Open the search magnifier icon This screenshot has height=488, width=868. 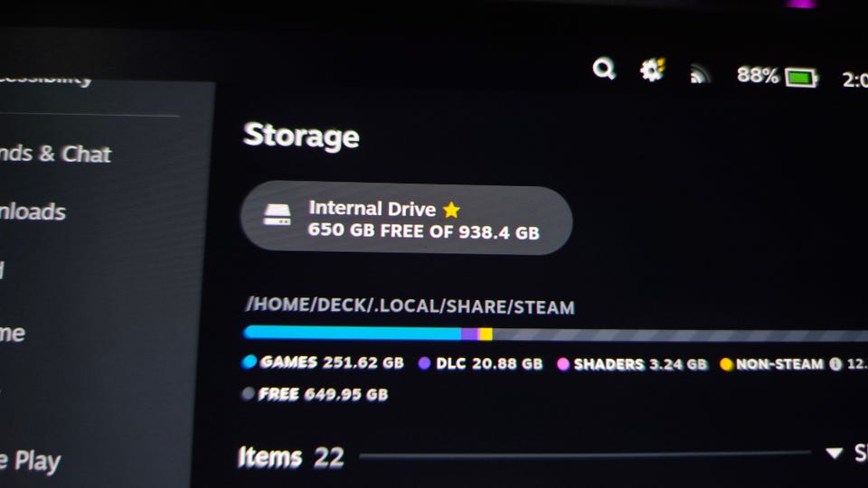(x=603, y=70)
